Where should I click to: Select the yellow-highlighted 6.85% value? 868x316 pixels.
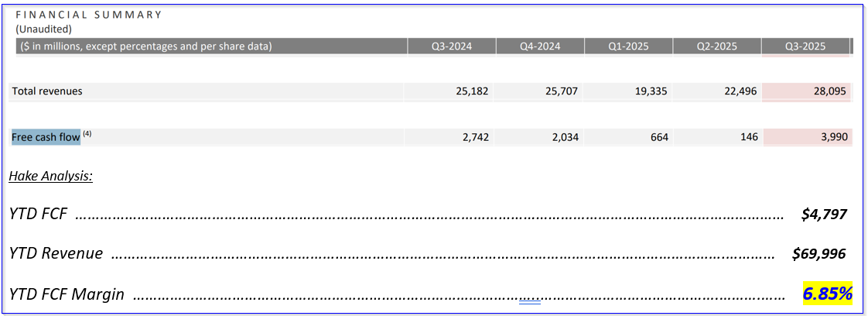pyautogui.click(x=827, y=294)
